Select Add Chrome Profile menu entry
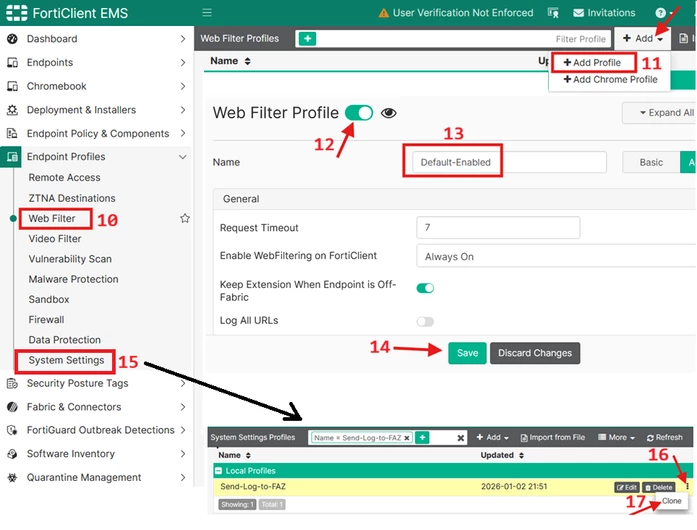Image resolution: width=697 pixels, height=530 pixels. pos(610,80)
